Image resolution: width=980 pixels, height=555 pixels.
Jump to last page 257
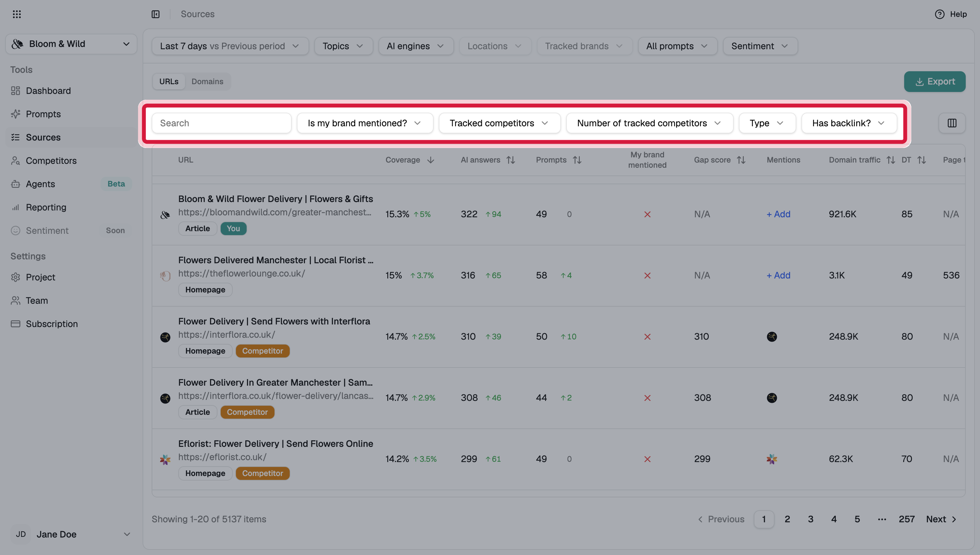(906, 519)
